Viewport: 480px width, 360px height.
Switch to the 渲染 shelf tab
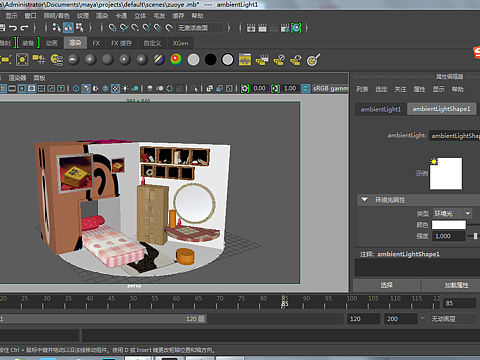pos(75,43)
